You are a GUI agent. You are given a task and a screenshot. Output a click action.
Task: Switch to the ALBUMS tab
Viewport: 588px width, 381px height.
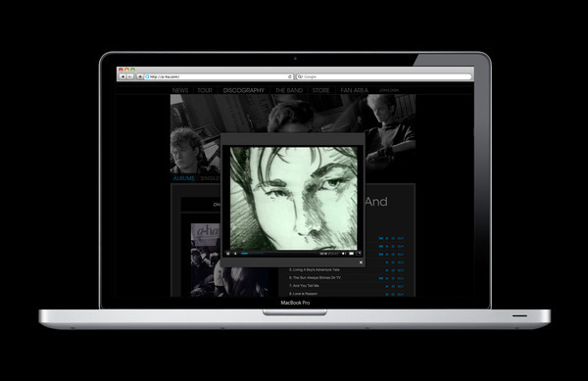click(184, 178)
